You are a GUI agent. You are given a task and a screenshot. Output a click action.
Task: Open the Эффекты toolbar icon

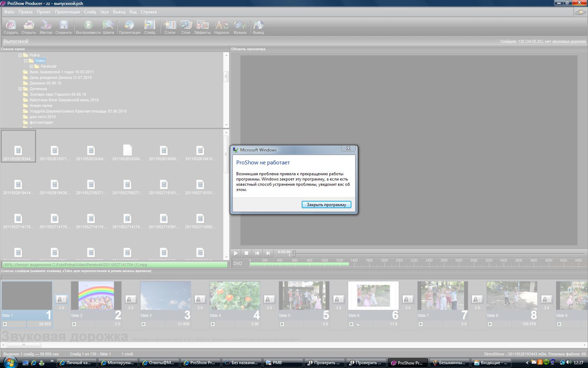tap(202, 27)
